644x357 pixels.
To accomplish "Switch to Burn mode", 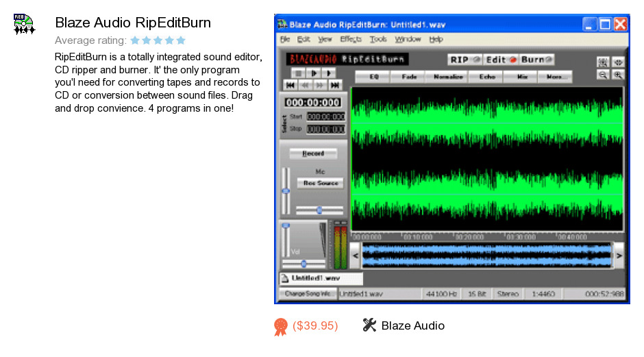I will [536, 60].
